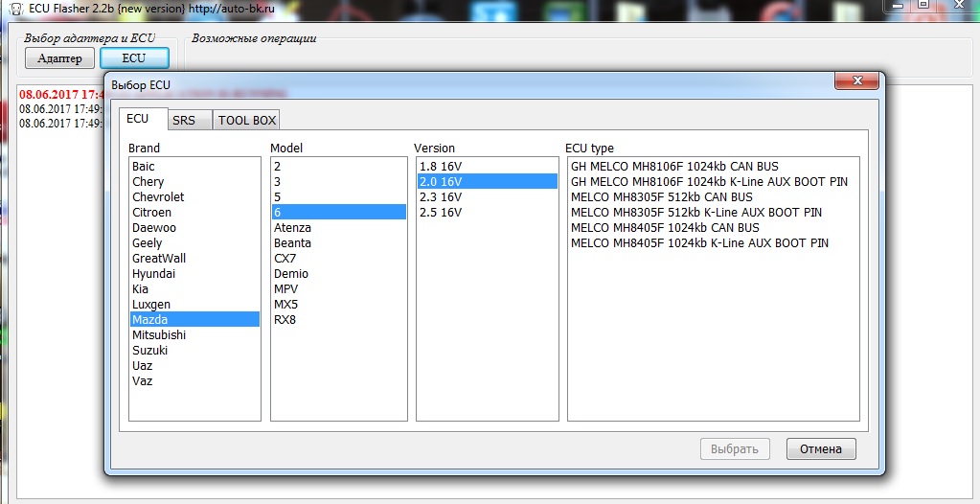The height and width of the screenshot is (504, 980).
Task: Choose Luxgen in the Brand list
Action: pos(194,305)
